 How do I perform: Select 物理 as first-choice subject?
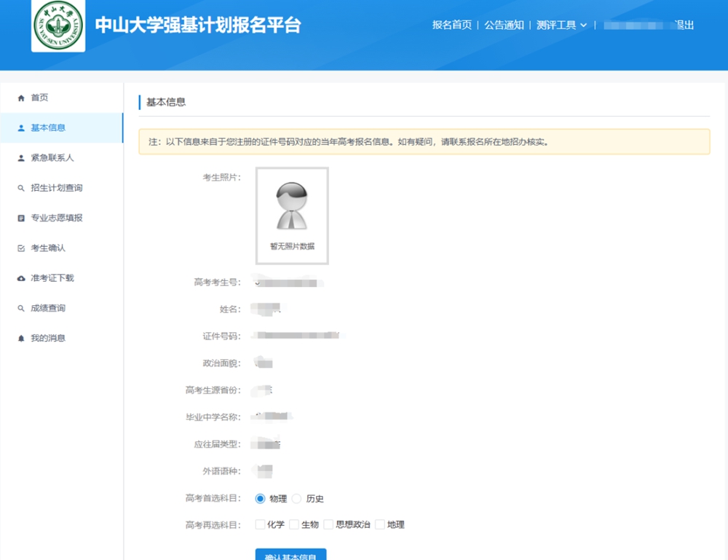pyautogui.click(x=261, y=499)
